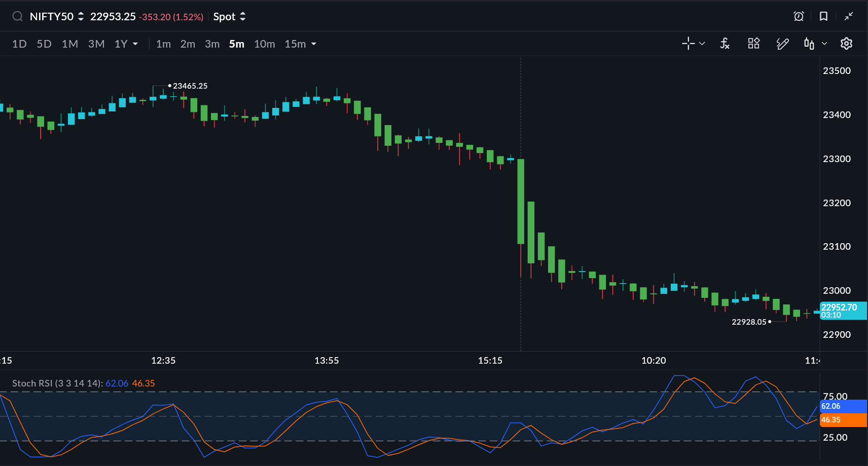Activate the 3m candle interval
The height and width of the screenshot is (466, 868).
coord(212,44)
